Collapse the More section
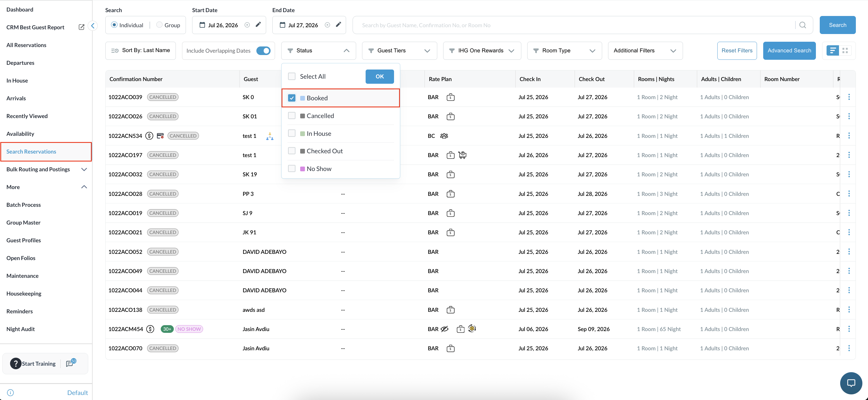This screenshot has height=400, width=868. pos(84,187)
